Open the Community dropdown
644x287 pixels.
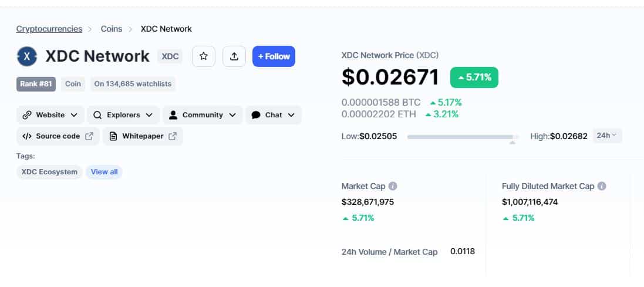203,115
